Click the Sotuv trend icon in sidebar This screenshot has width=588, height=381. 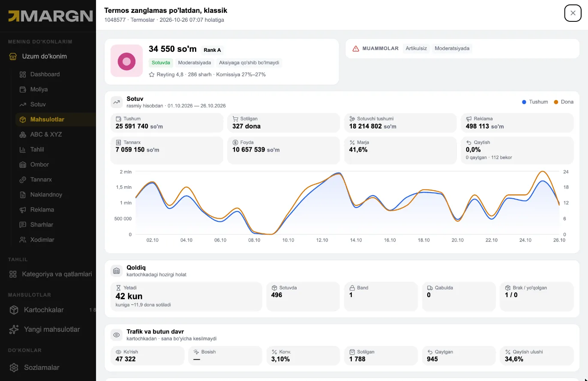tap(23, 104)
